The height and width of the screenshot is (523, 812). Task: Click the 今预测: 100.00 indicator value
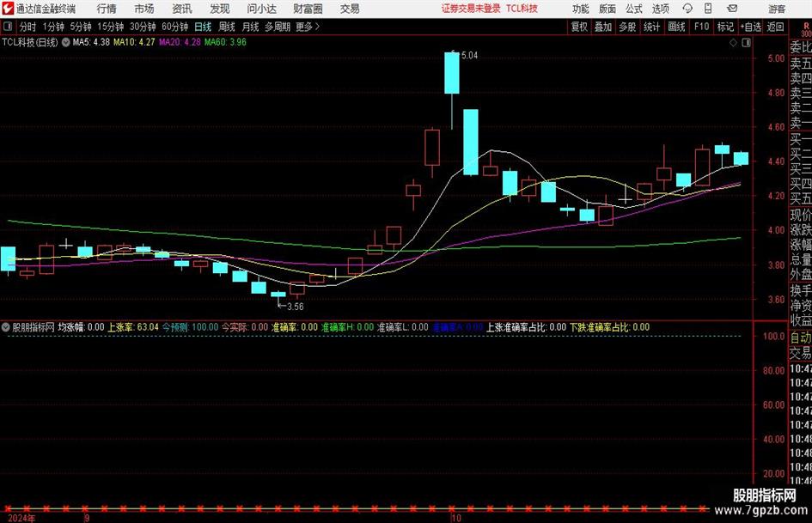pyautogui.click(x=190, y=327)
